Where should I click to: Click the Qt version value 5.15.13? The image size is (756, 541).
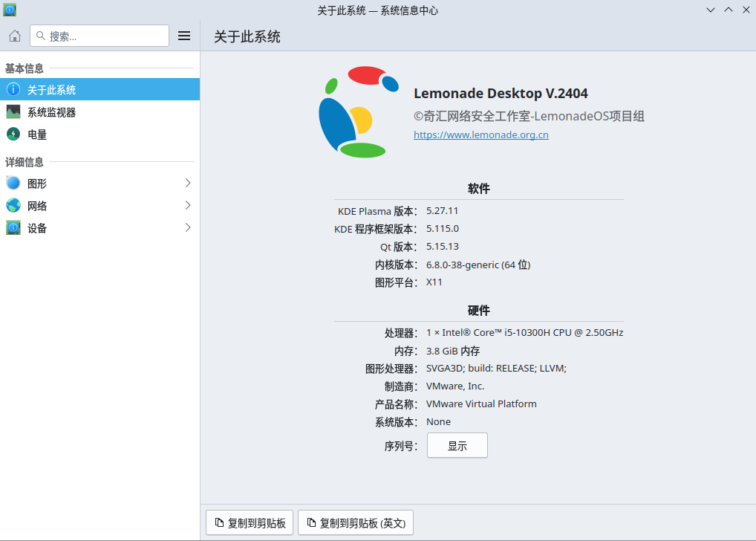[443, 247]
